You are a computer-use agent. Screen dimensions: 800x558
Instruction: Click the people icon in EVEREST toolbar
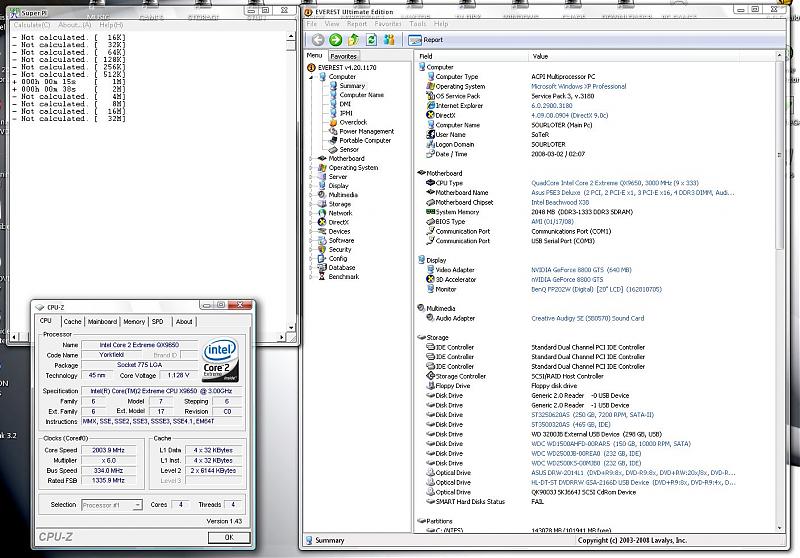[389, 40]
